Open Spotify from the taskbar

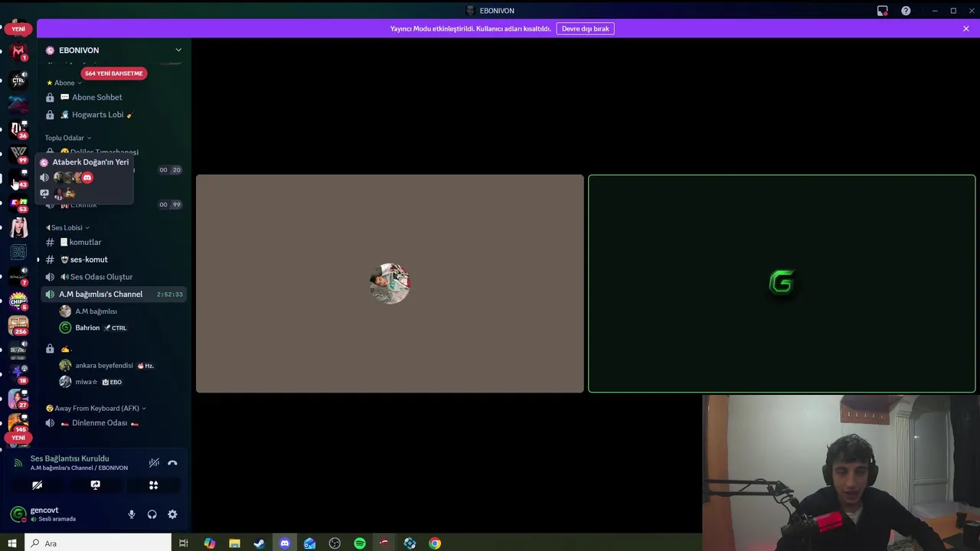point(360,543)
